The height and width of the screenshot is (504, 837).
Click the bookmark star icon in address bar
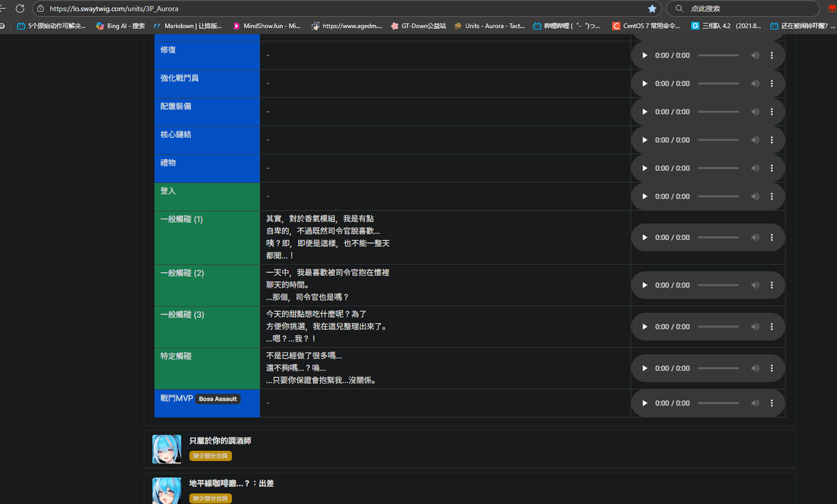click(x=652, y=8)
